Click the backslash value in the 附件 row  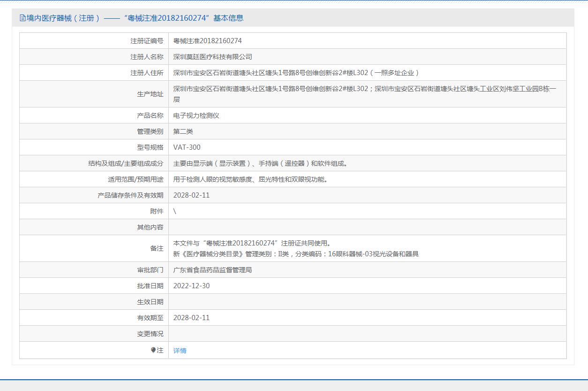(175, 211)
